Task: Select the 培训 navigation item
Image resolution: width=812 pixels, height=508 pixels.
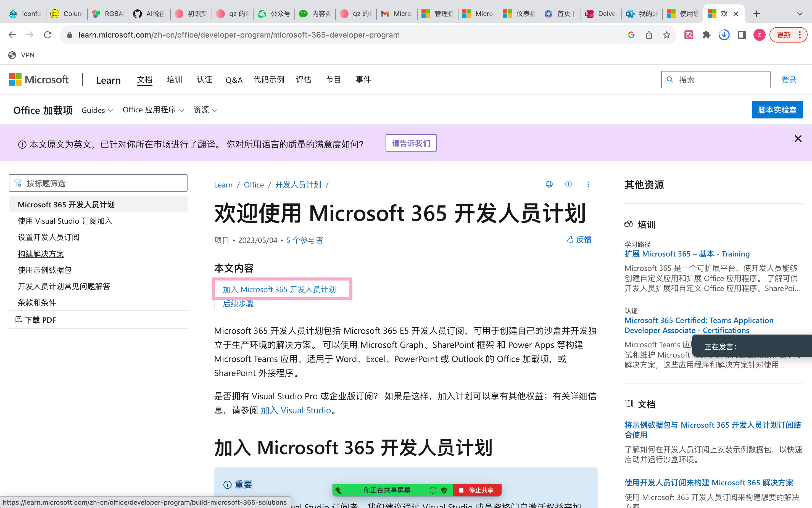Action: (175, 80)
